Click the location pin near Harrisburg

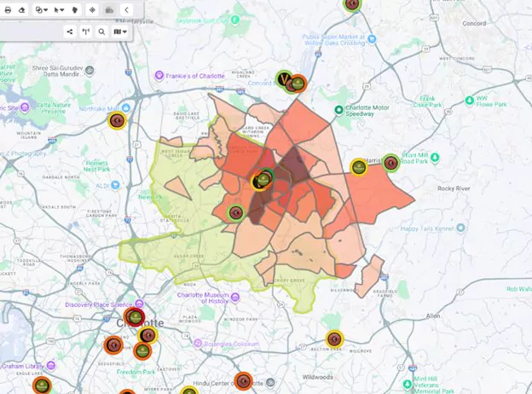pyautogui.click(x=359, y=167)
